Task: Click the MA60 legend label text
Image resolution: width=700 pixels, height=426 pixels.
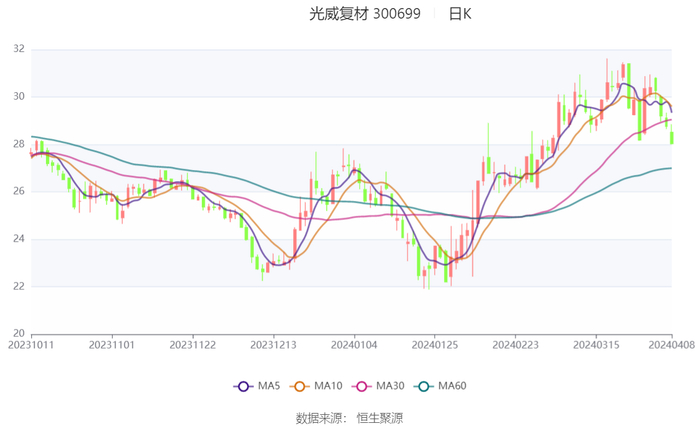Action: click(452, 386)
